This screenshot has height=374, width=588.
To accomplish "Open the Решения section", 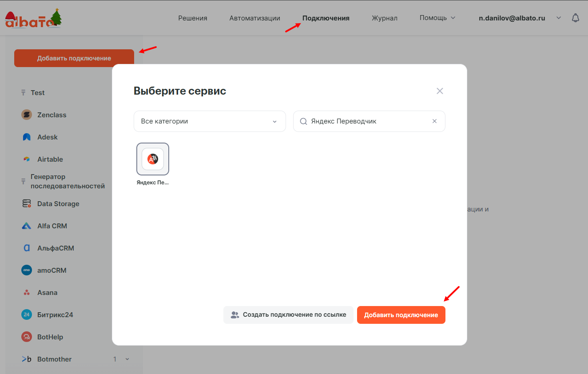I will (x=193, y=18).
